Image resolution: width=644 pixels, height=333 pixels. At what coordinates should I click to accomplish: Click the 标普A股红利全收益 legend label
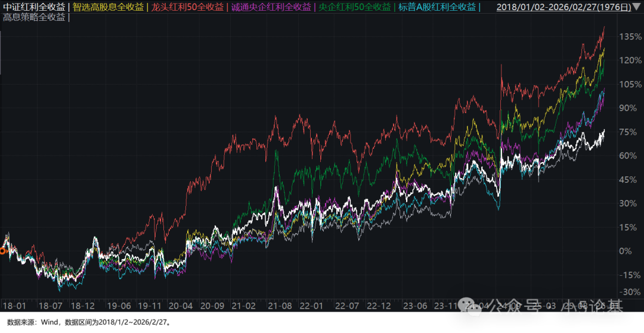tap(436, 7)
